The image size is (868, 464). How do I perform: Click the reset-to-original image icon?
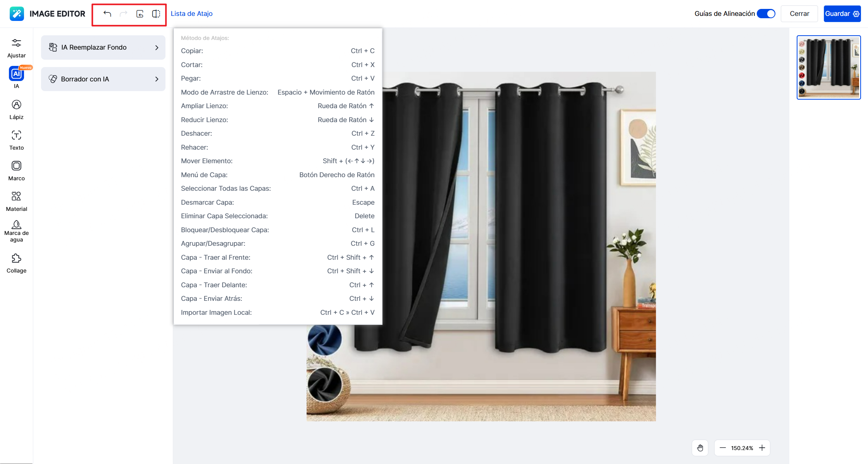pos(140,14)
